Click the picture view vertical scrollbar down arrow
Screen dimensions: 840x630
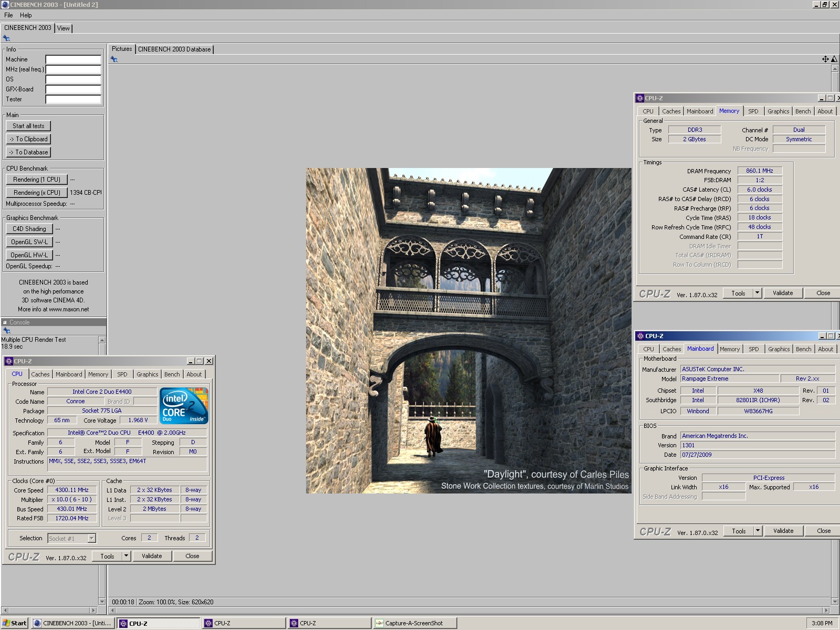(835, 602)
